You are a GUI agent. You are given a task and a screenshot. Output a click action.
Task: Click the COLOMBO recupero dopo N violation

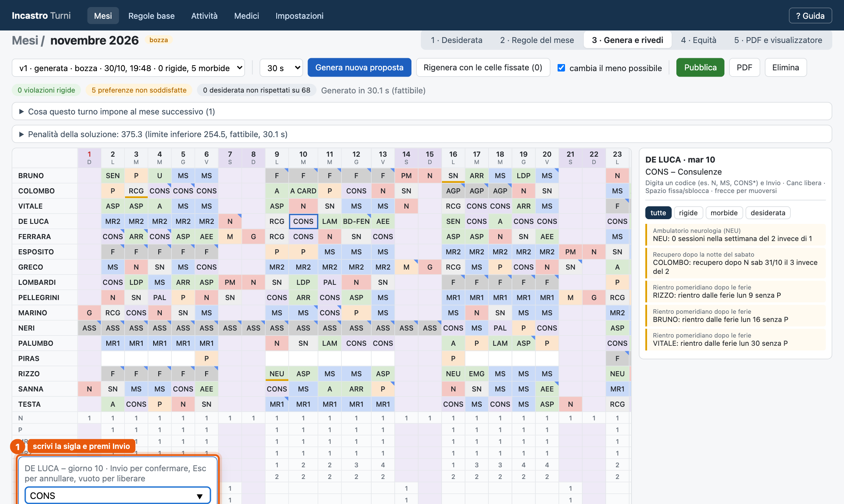735,263
